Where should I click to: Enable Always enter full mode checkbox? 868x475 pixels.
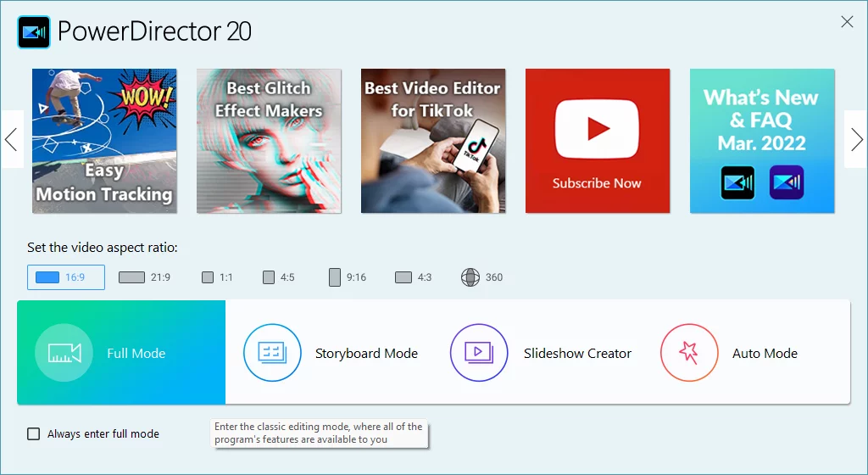pyautogui.click(x=34, y=434)
